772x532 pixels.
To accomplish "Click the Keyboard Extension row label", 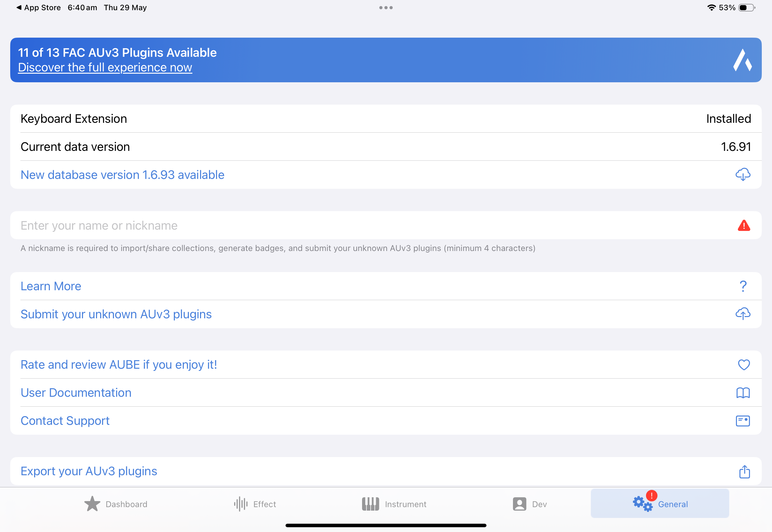I will [74, 119].
